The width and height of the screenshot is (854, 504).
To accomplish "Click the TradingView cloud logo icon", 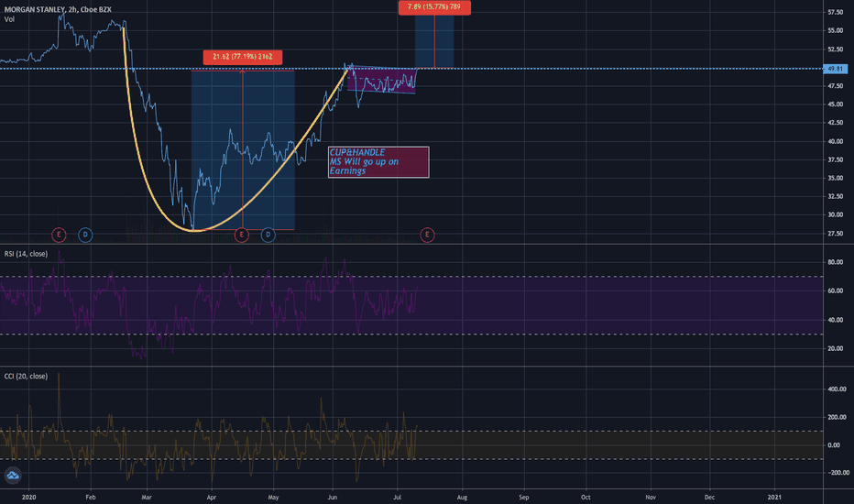I will tap(13, 476).
